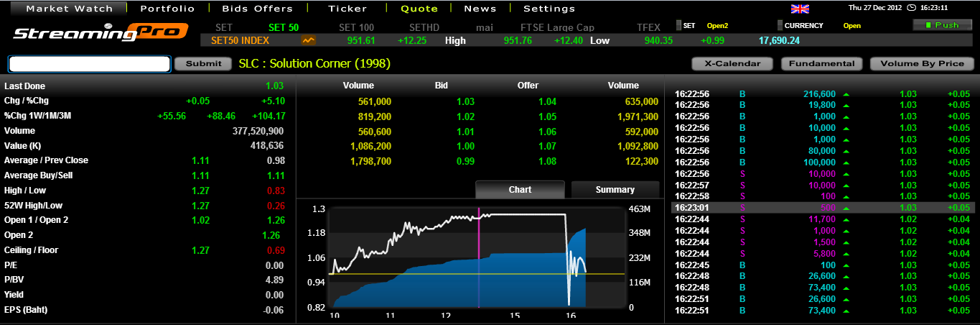Click the stock title SLC : Solution Corner (1998)
The width and height of the screenshot is (980, 325).
point(314,63)
